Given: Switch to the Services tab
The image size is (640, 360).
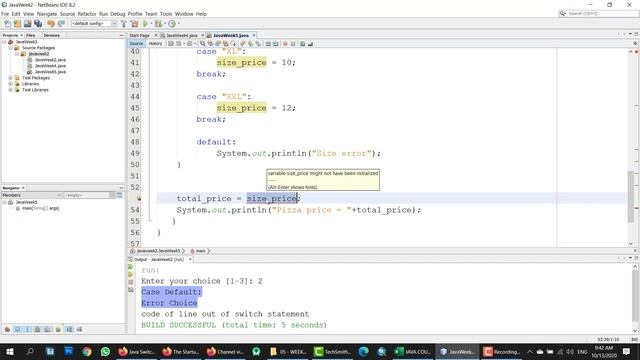Looking at the screenshot, I should [x=52, y=36].
